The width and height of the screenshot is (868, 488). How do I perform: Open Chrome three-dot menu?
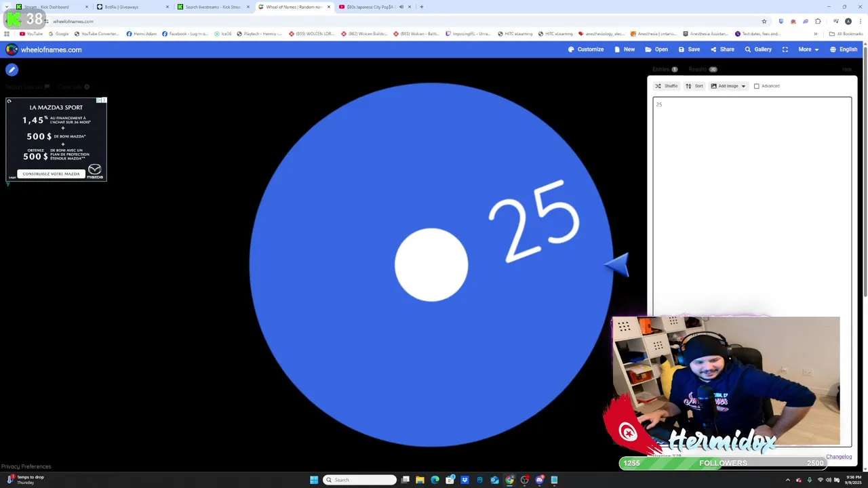(860, 21)
